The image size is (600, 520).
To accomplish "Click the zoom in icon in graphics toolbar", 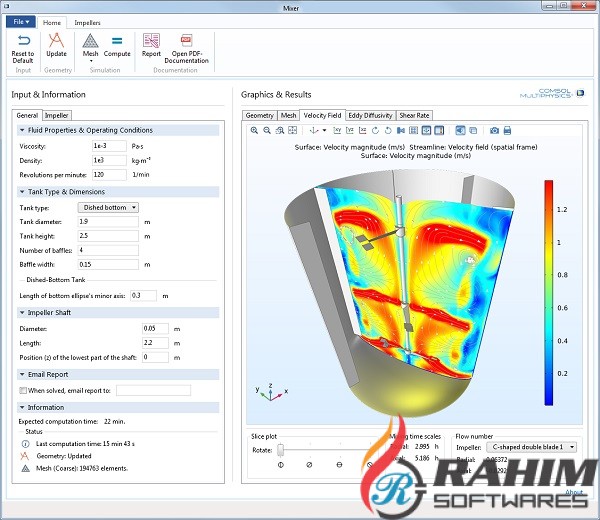I will [254, 130].
